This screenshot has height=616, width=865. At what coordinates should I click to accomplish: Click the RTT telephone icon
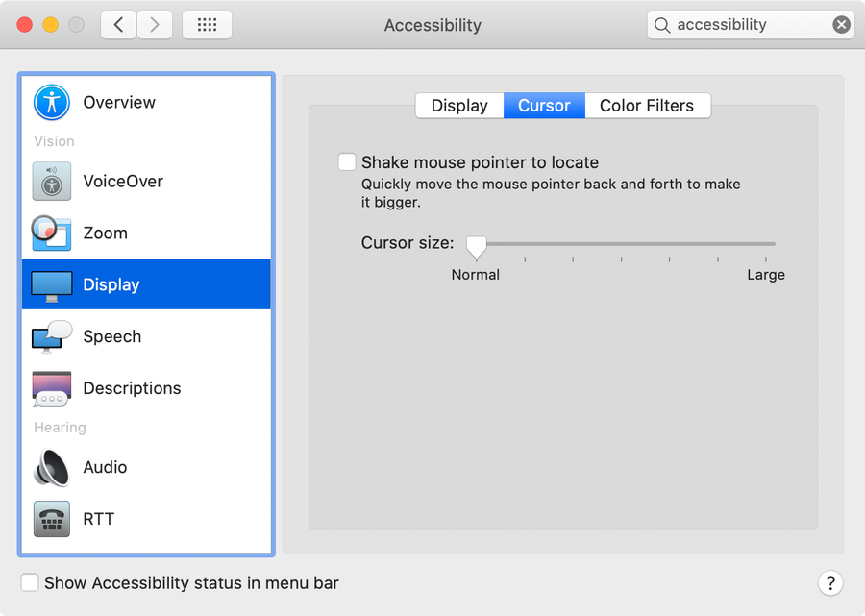(52, 519)
